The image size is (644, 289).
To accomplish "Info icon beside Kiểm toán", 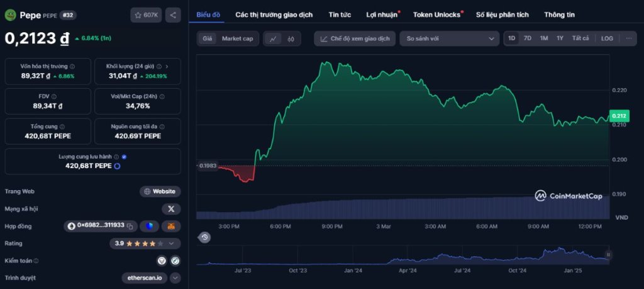I will 36,261.
